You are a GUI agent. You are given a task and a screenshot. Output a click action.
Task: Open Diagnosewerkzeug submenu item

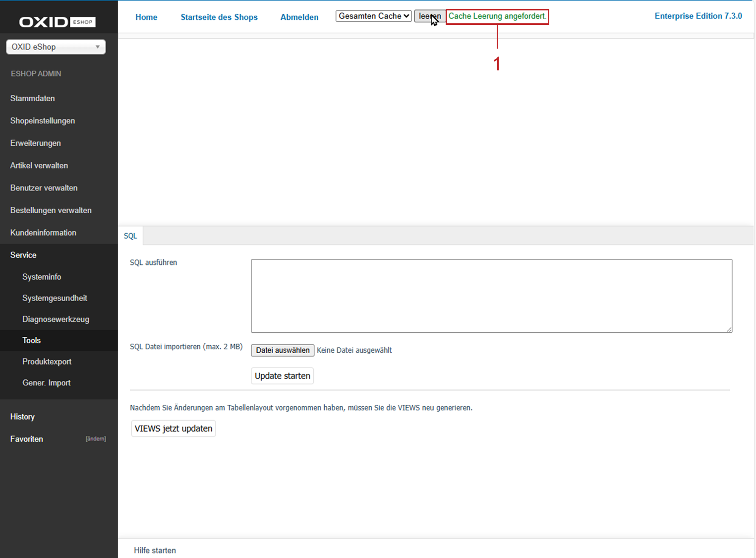(56, 319)
